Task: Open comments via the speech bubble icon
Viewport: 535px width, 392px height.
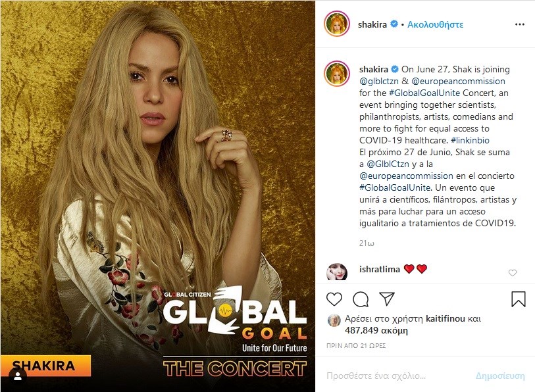Action: pyautogui.click(x=361, y=299)
